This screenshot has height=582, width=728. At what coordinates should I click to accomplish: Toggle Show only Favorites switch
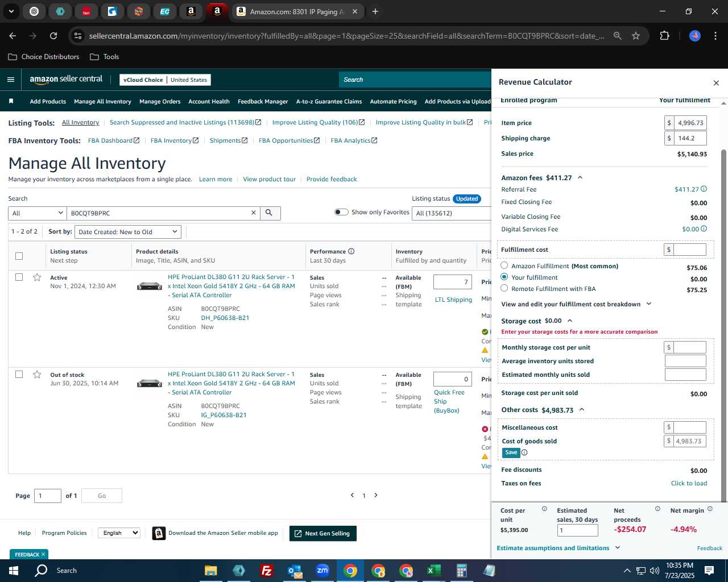coord(341,212)
